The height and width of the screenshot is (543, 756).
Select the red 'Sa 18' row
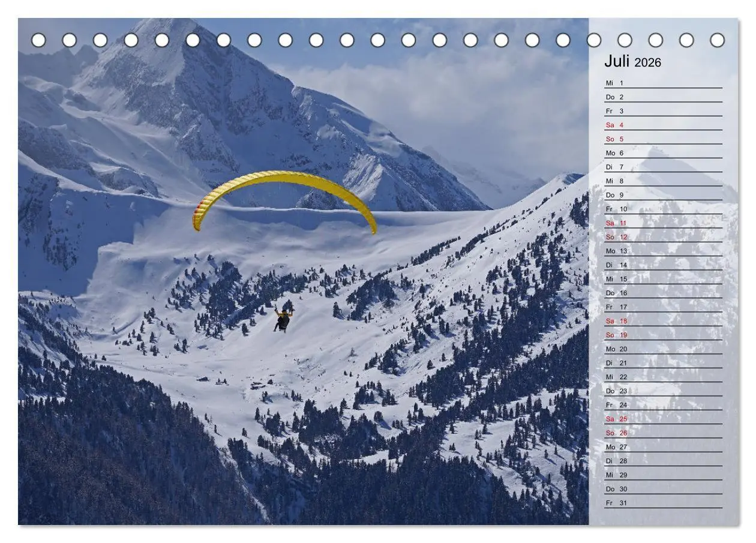(663, 321)
